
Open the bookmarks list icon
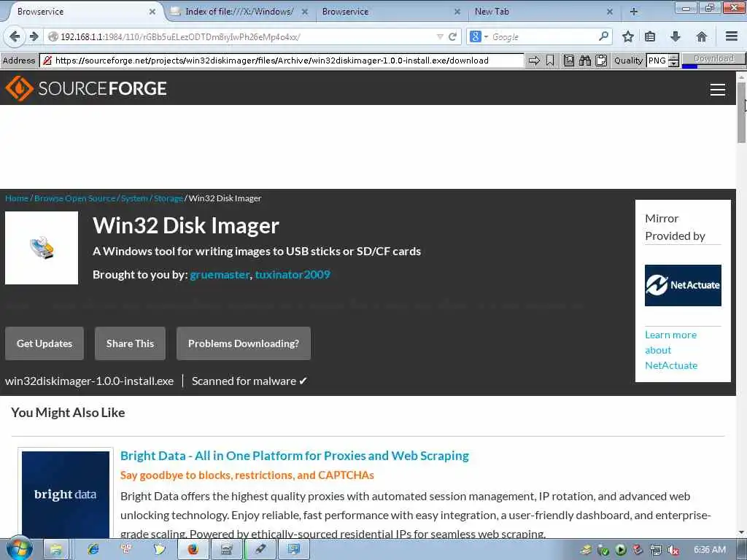[650, 36]
